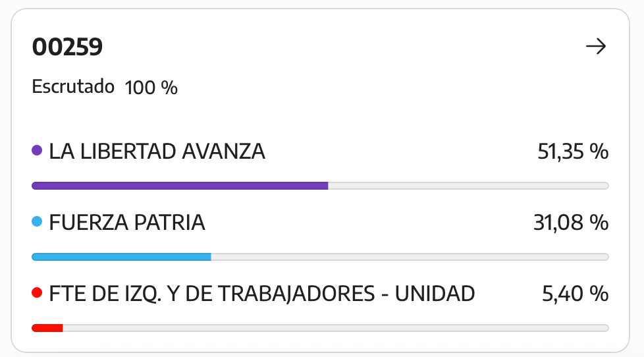Select the FUERZA PATRIA party name

[x=127, y=222]
